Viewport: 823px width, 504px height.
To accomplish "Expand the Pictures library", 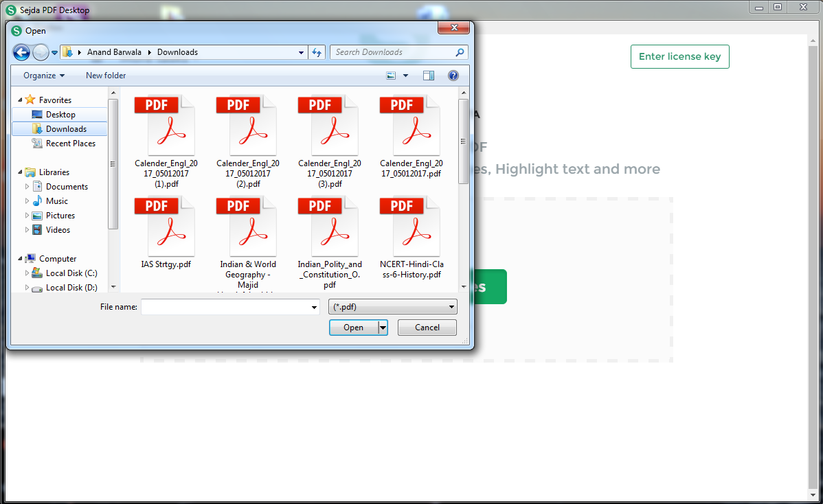I will coord(27,215).
